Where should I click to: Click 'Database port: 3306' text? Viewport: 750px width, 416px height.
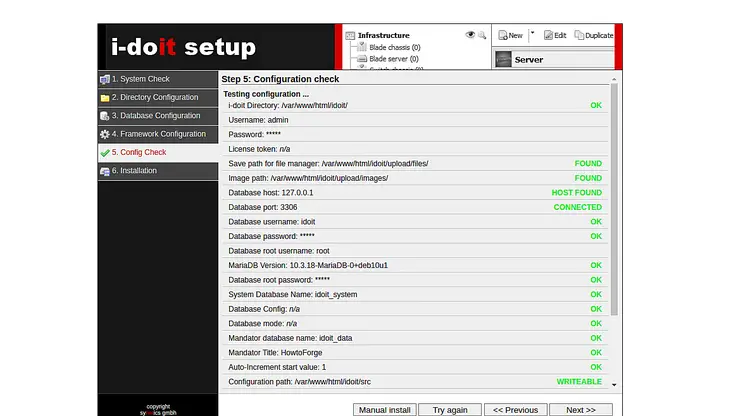pos(263,207)
